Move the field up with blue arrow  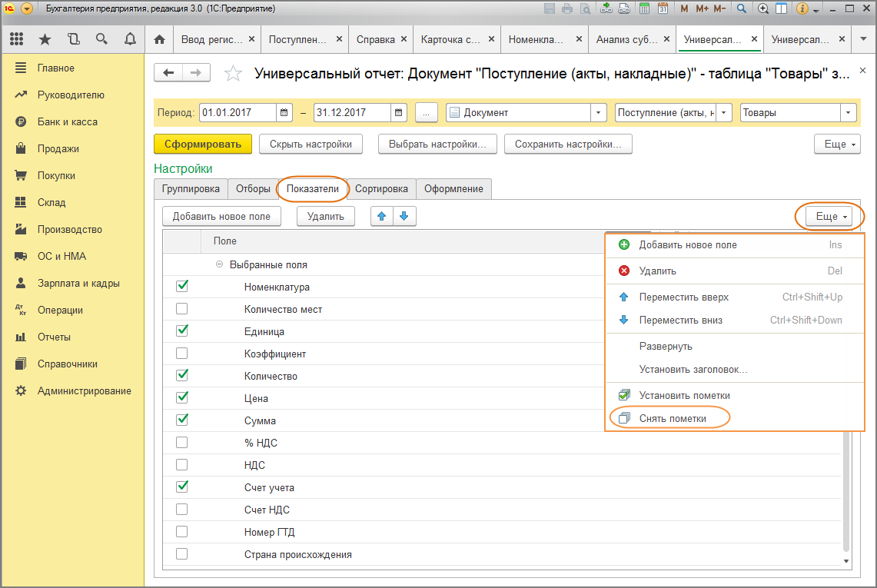click(381, 217)
